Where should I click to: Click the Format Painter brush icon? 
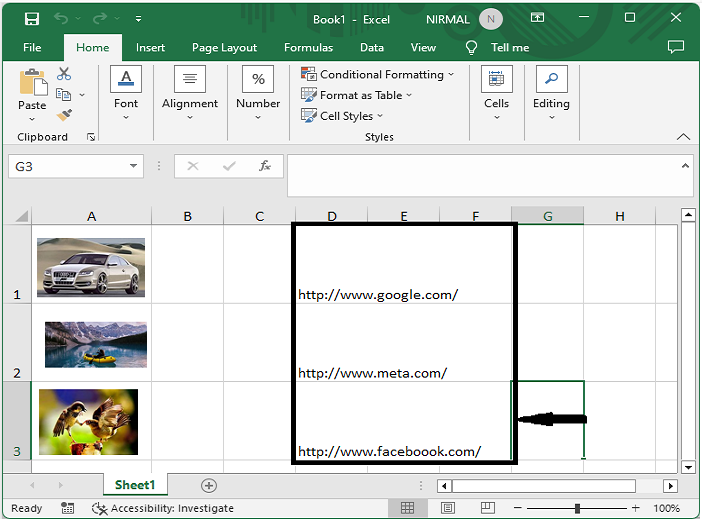tap(64, 116)
